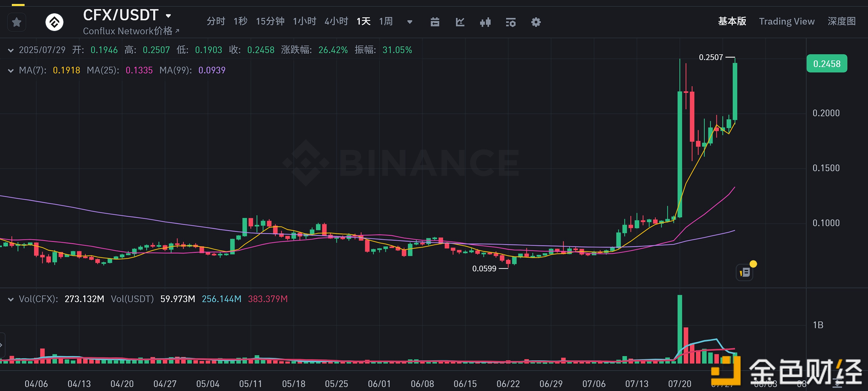Click the Conflux coin logo
This screenshot has width=868, height=391.
[x=55, y=22]
